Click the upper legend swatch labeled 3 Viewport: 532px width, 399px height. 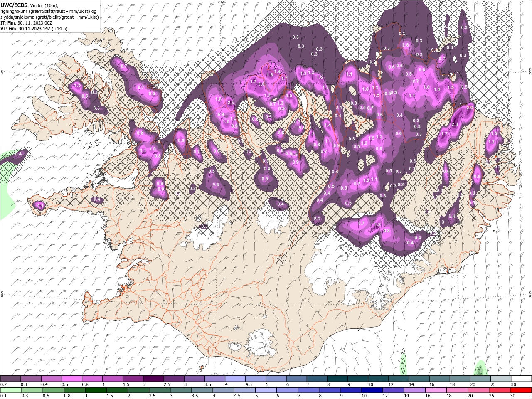click(x=194, y=378)
